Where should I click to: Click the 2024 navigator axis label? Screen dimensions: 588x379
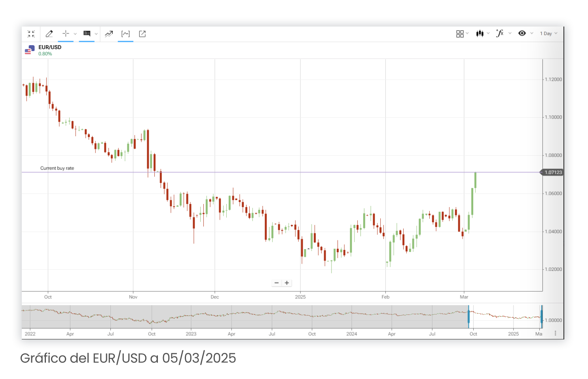coord(352,334)
